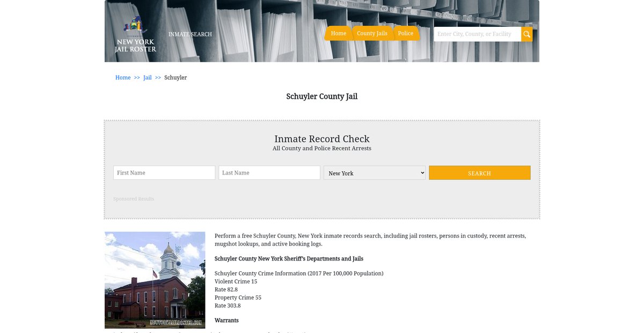The height and width of the screenshot is (333, 644).
Task: Click All County and Police Recent Arrests subtitle
Action: click(322, 148)
